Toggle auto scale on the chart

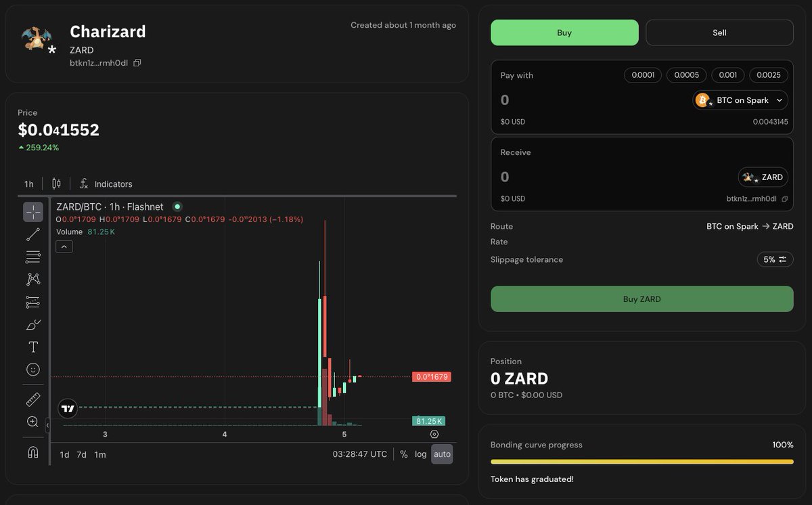point(442,454)
